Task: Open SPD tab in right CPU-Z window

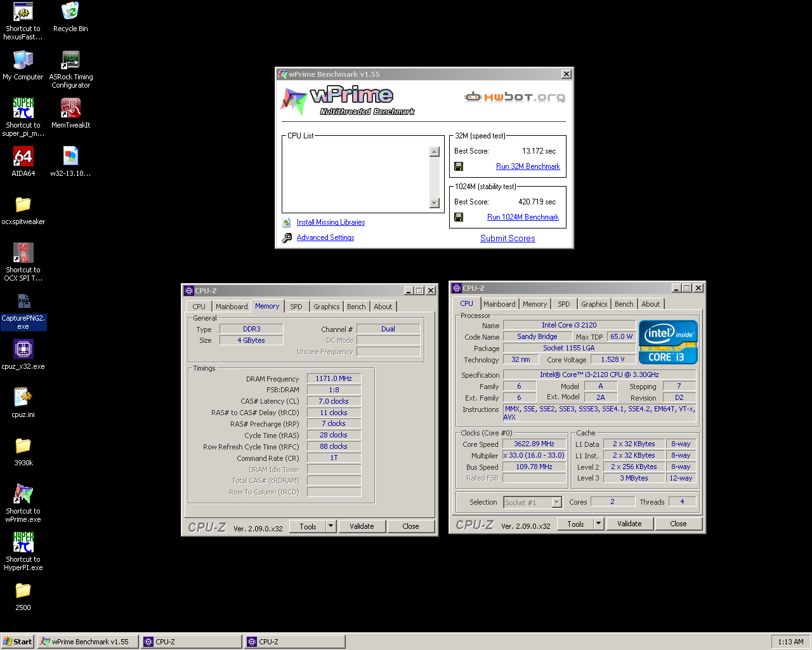Action: coord(564,304)
